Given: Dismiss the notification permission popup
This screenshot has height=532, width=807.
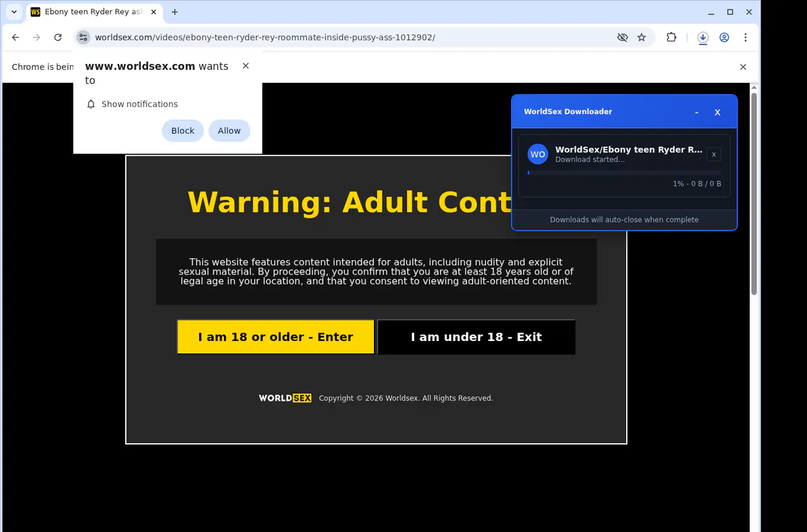Looking at the screenshot, I should [245, 66].
